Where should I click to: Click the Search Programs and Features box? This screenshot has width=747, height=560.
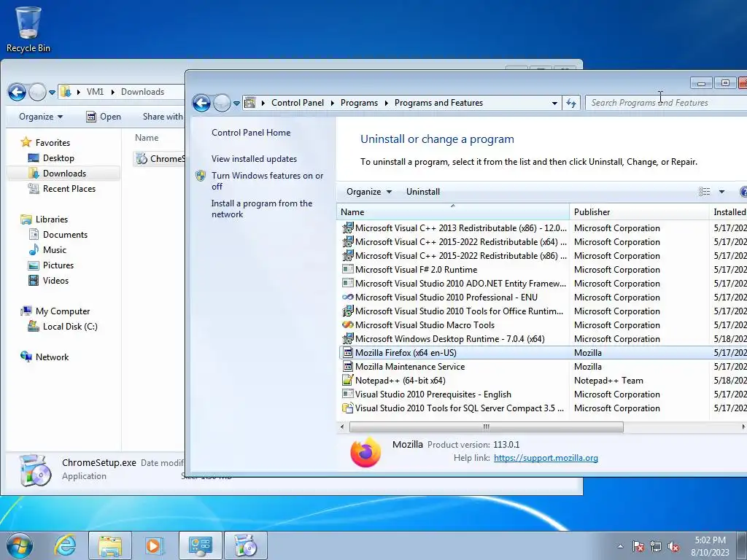pos(667,103)
